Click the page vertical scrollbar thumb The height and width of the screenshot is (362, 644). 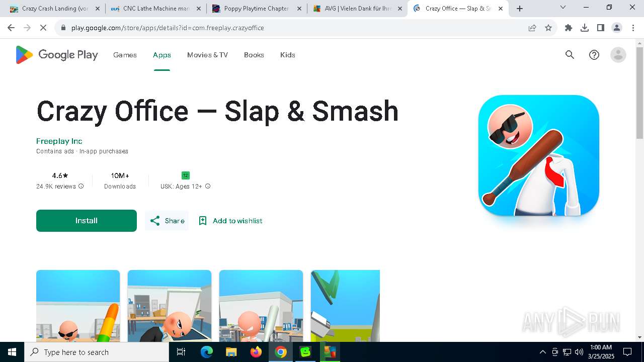[x=639, y=93]
